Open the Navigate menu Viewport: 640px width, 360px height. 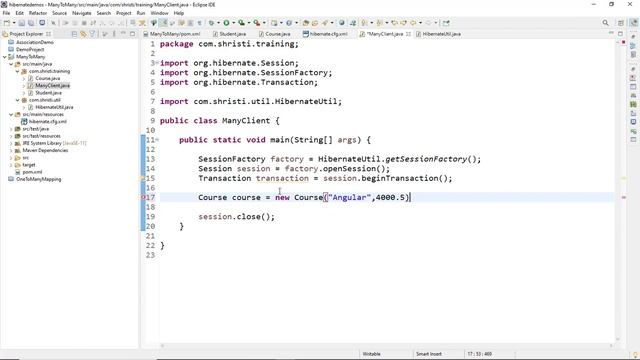[82, 13]
